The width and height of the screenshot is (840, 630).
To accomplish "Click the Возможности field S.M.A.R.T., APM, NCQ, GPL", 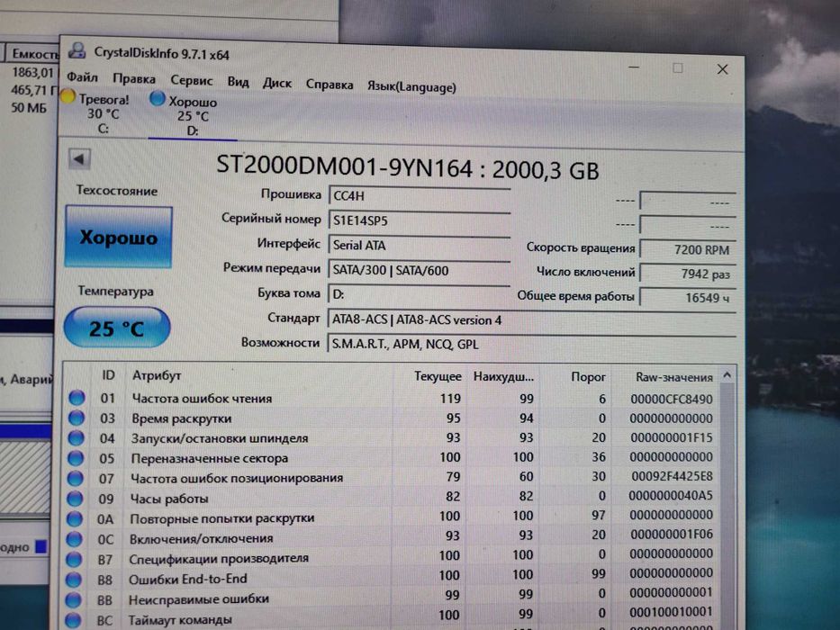I will (531, 344).
